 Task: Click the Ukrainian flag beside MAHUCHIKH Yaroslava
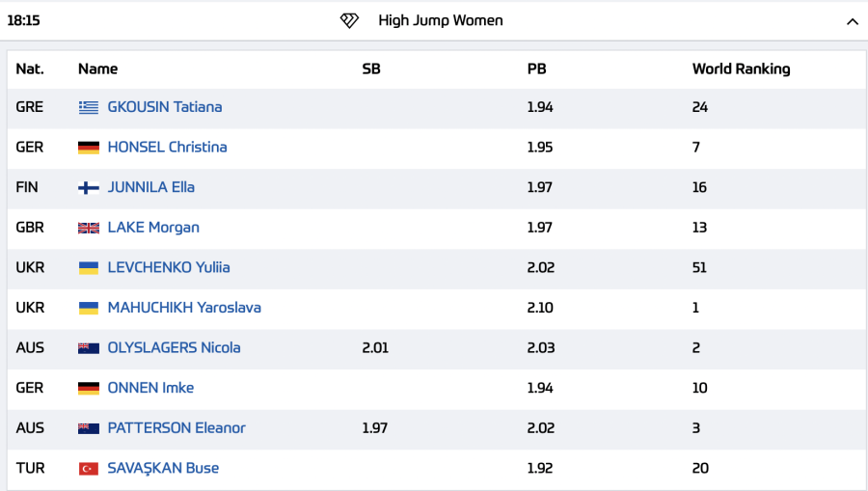tap(89, 308)
